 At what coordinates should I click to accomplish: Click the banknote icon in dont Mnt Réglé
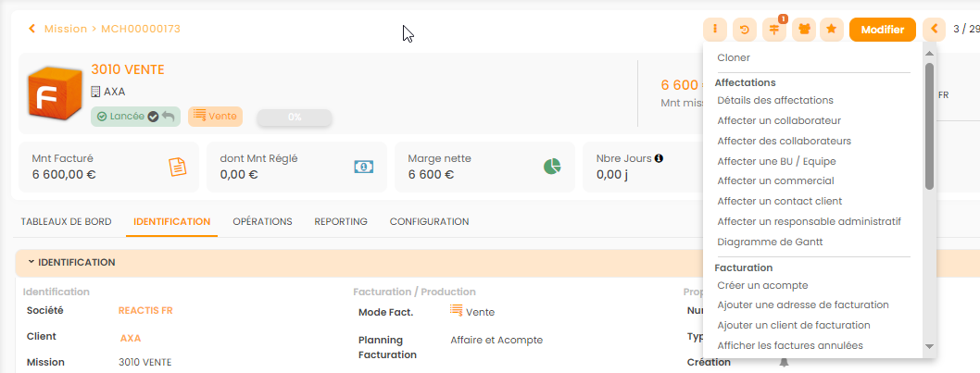364,167
